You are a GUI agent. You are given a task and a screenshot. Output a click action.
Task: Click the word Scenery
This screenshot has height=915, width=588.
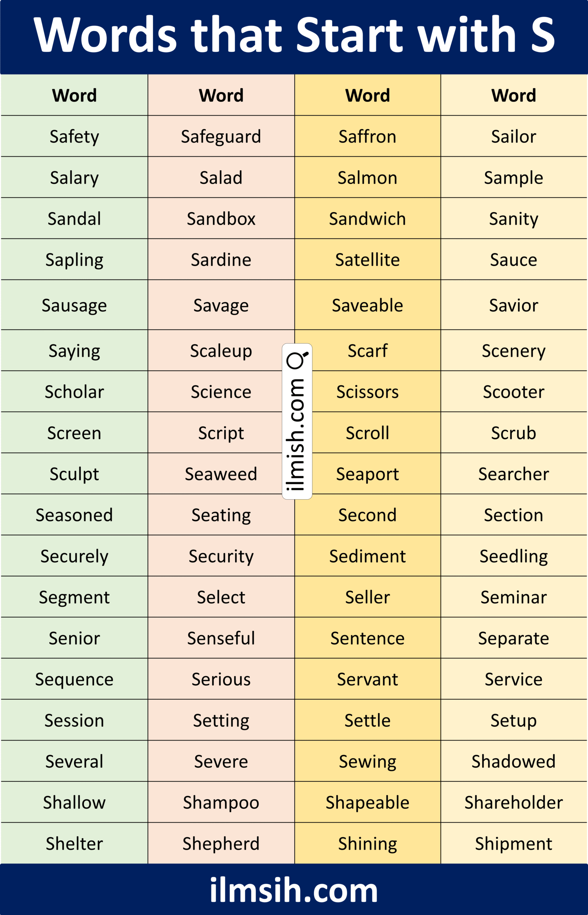tap(514, 351)
